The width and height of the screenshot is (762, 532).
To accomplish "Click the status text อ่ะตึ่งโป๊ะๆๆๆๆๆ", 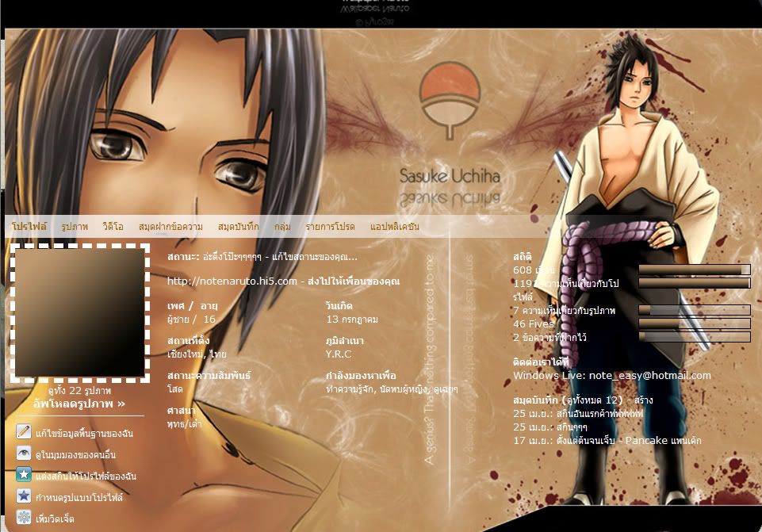I will (x=232, y=257).
